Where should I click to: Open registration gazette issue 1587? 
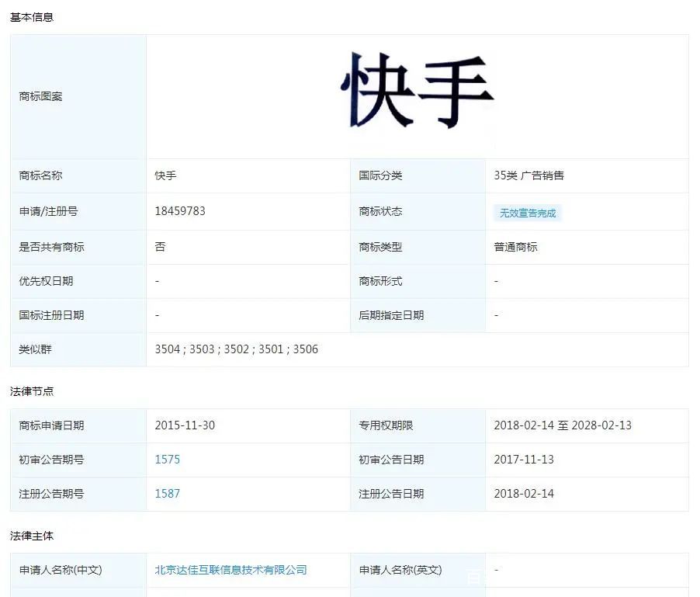click(168, 494)
